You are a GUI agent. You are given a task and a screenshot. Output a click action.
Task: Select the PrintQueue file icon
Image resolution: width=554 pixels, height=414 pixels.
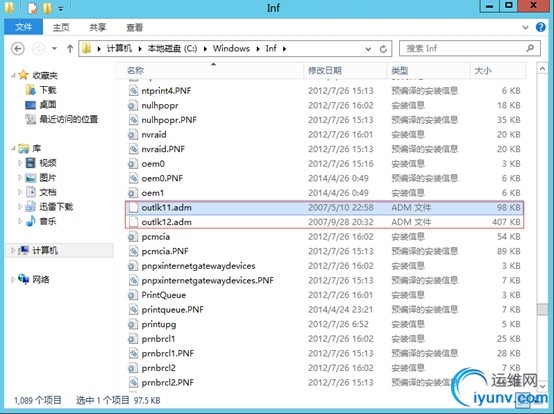pyautogui.click(x=132, y=295)
